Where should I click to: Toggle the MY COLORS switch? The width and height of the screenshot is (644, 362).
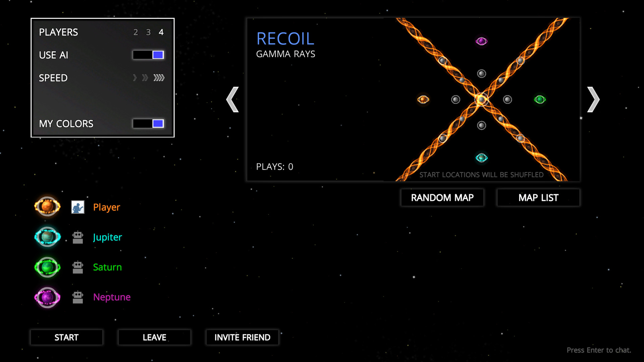(148, 124)
